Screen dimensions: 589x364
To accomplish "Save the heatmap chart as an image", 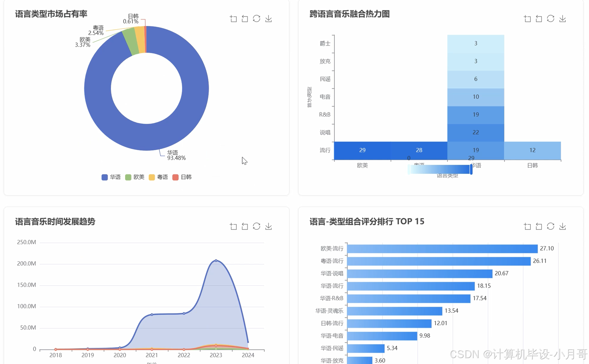I will click(x=562, y=19).
